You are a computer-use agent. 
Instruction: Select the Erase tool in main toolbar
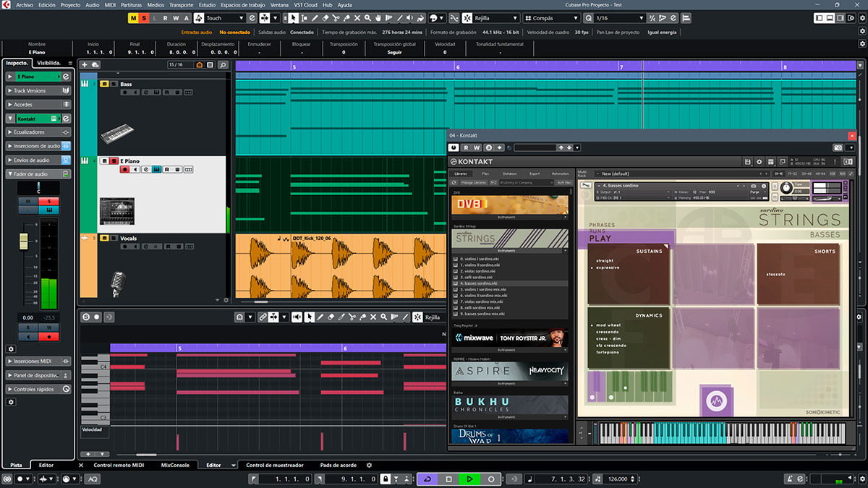[326, 18]
